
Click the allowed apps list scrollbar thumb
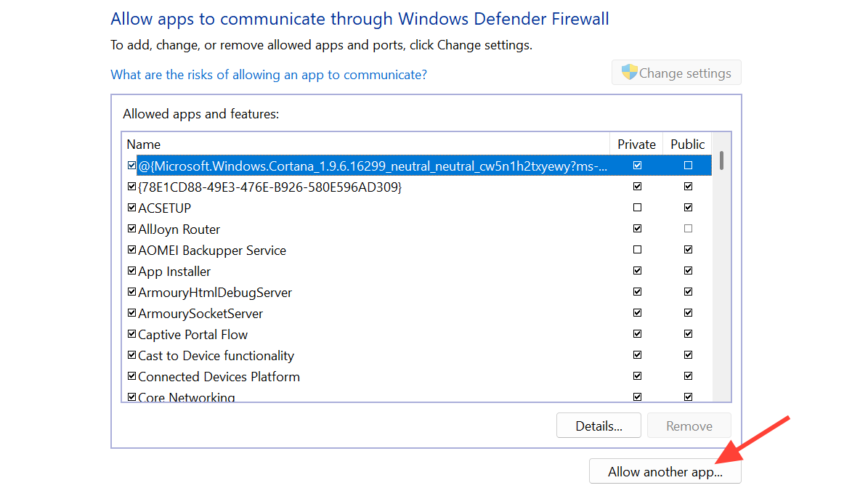[721, 160]
